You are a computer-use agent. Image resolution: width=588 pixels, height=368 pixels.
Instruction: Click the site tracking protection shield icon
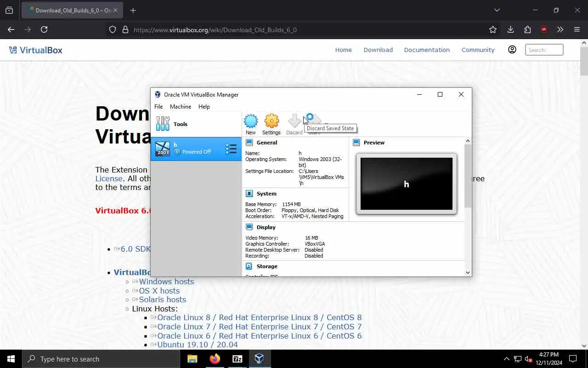click(x=113, y=29)
